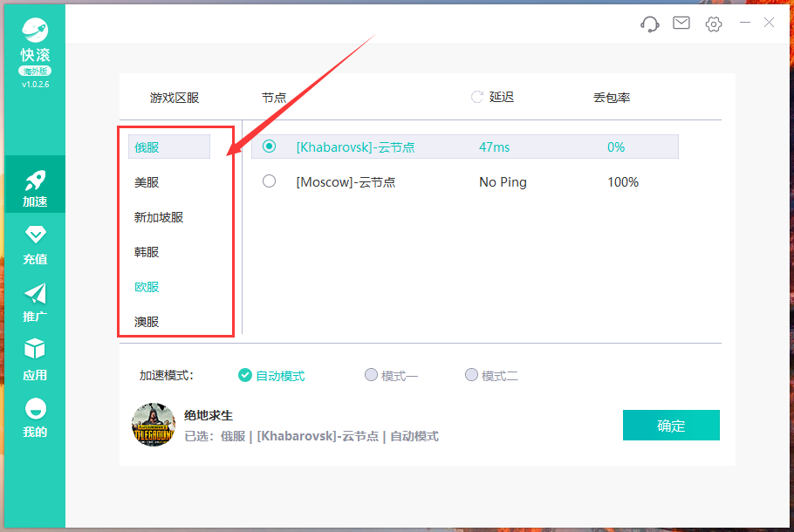Choose 模式二 acceleration mode

coord(492,376)
